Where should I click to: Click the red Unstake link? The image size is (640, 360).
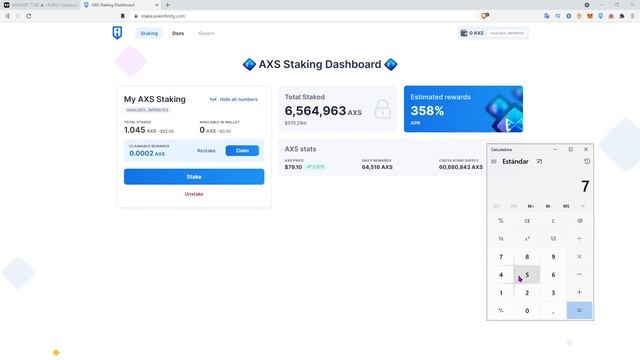(194, 194)
